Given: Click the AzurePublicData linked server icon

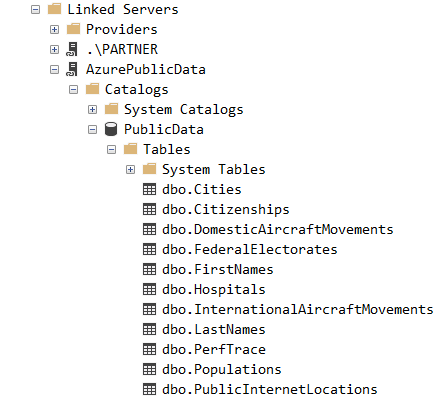Looking at the screenshot, I should coord(72,69).
